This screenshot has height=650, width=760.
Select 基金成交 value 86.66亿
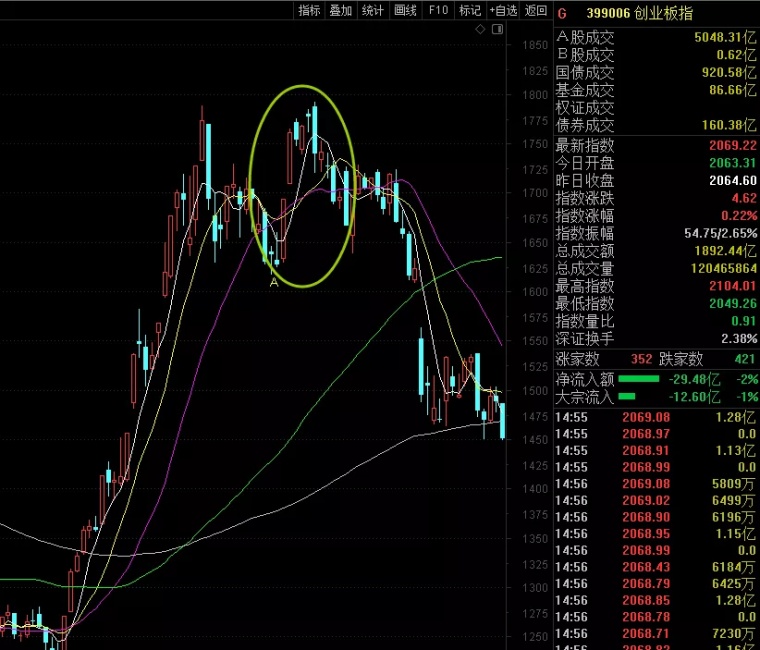click(x=732, y=90)
